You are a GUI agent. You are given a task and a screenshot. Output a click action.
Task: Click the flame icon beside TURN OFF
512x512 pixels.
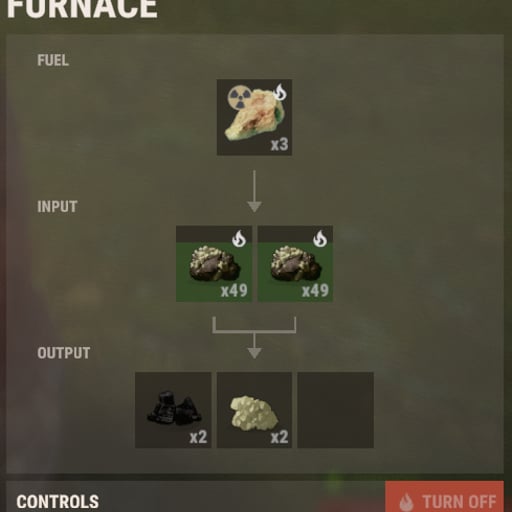pos(406,502)
